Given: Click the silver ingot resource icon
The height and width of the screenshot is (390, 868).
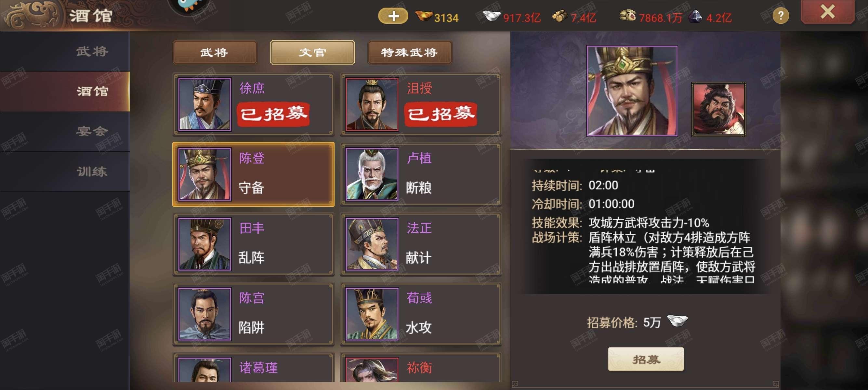Looking at the screenshot, I should 492,16.
